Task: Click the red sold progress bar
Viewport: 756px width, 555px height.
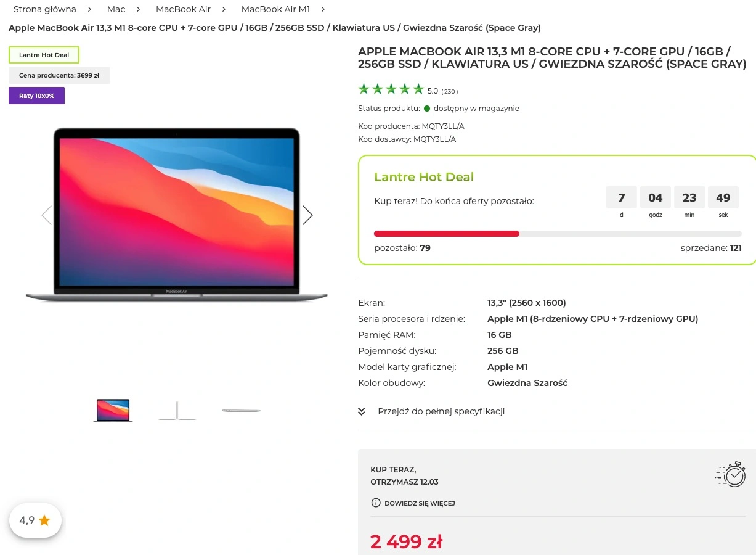Action: pyautogui.click(x=447, y=234)
